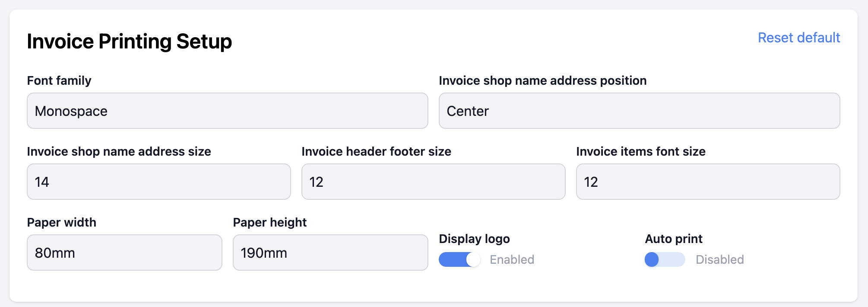Open the shop name address position dropdown
The width and height of the screenshot is (868, 307).
click(x=639, y=111)
